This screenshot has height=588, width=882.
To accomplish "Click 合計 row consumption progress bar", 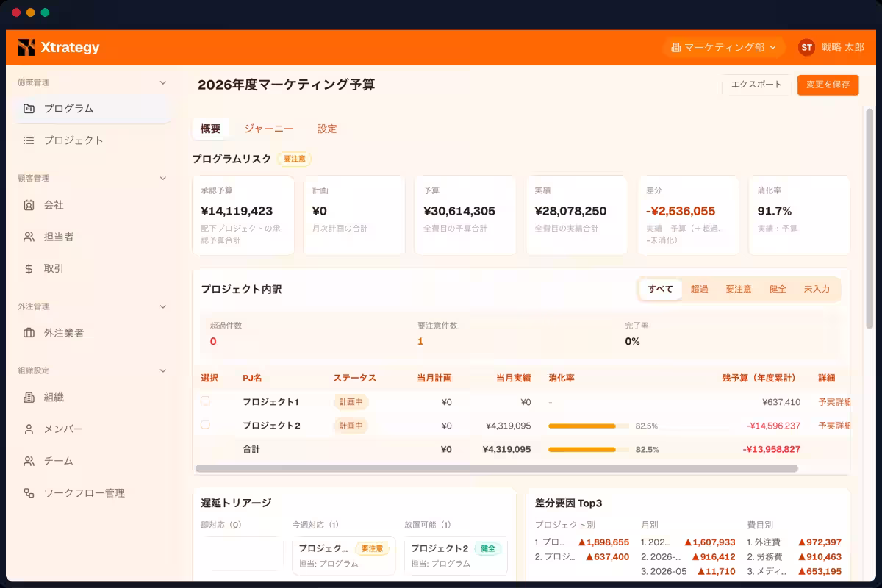I will (x=589, y=449).
